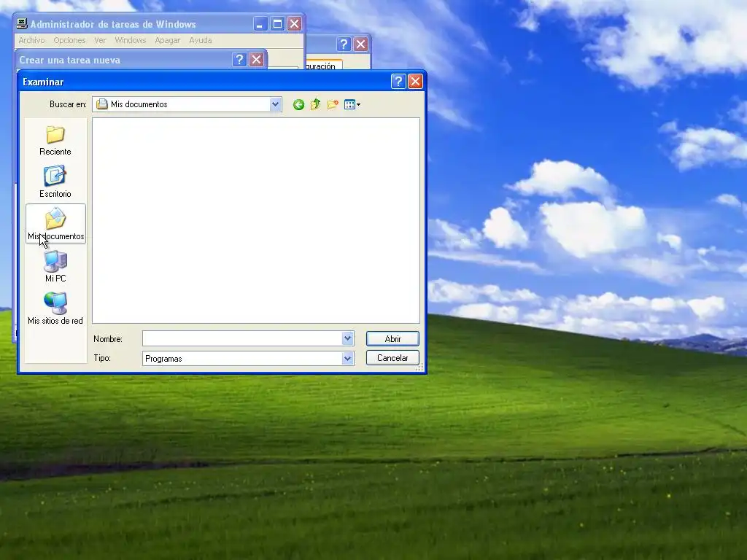Open Windows menu in Task Manager

pos(130,41)
